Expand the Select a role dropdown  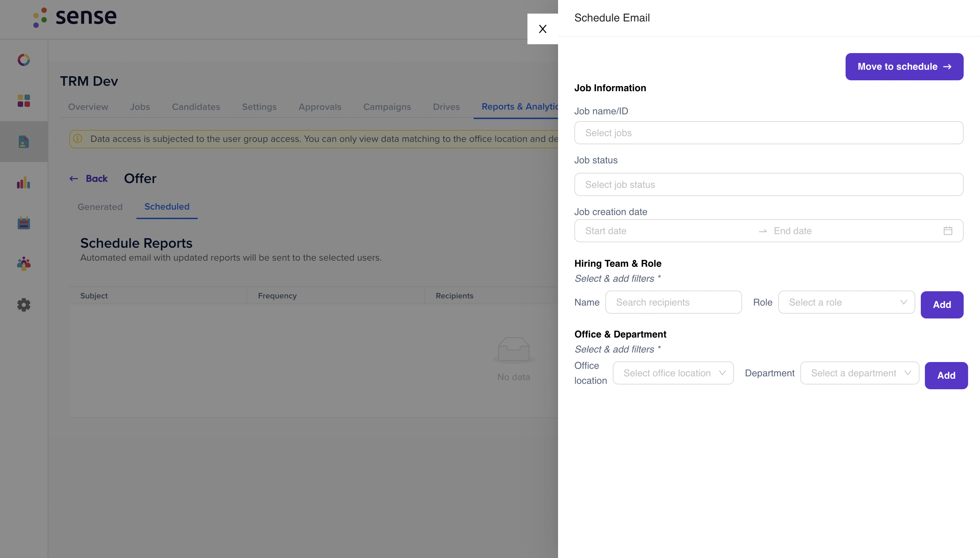846,302
